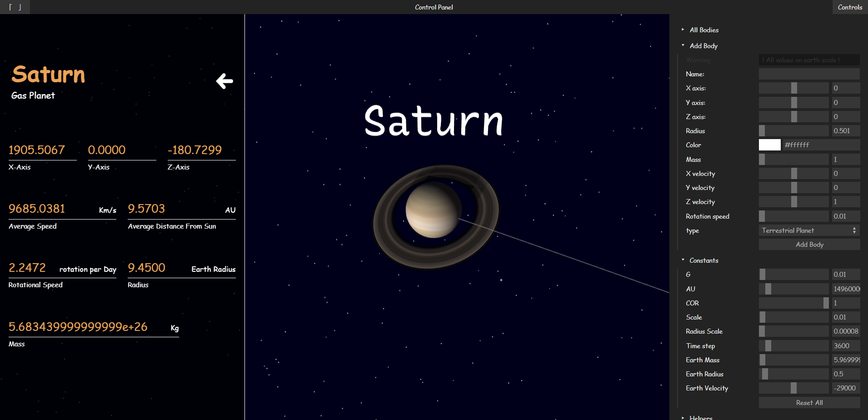Click the Controls tab at top right
The image size is (868, 420).
coord(850,7)
